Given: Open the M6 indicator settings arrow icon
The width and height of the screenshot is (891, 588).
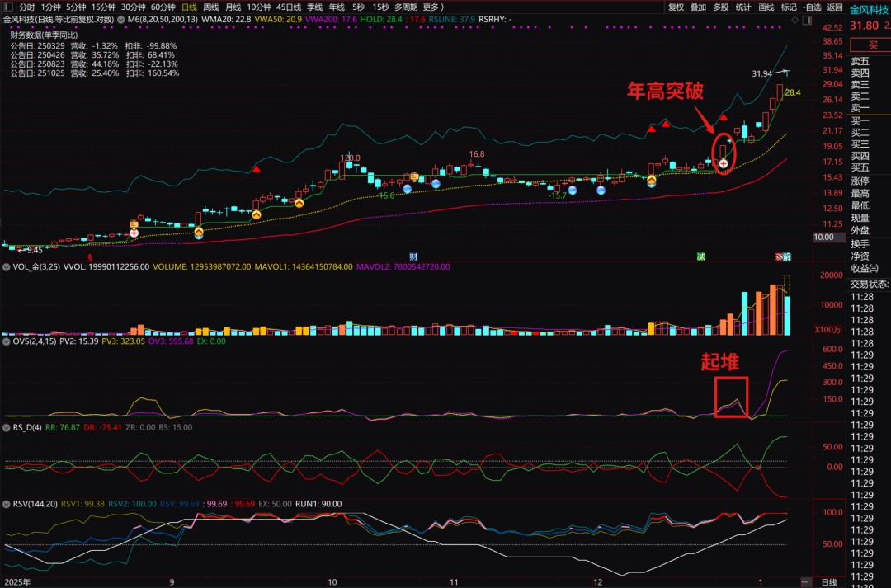Looking at the screenshot, I should (x=121, y=19).
